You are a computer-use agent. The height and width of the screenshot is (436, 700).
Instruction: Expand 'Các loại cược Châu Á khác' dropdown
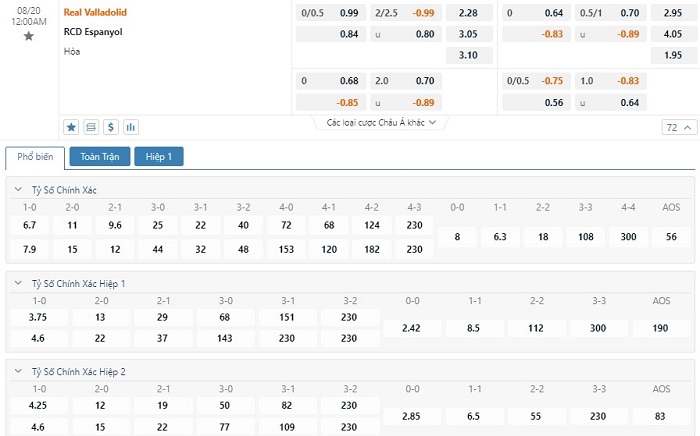tap(383, 123)
